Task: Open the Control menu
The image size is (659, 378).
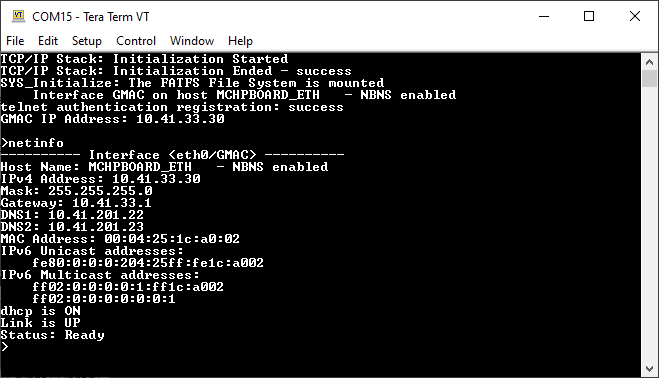Action: (x=136, y=41)
